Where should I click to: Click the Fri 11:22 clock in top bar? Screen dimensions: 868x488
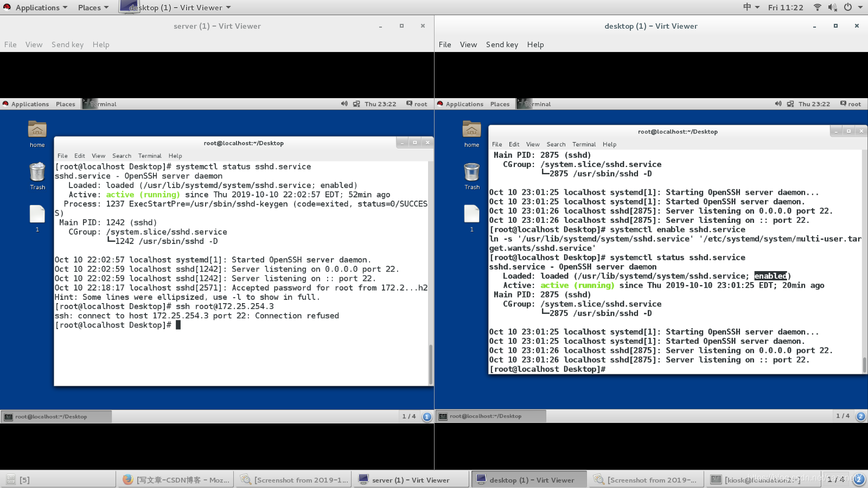pos(786,8)
